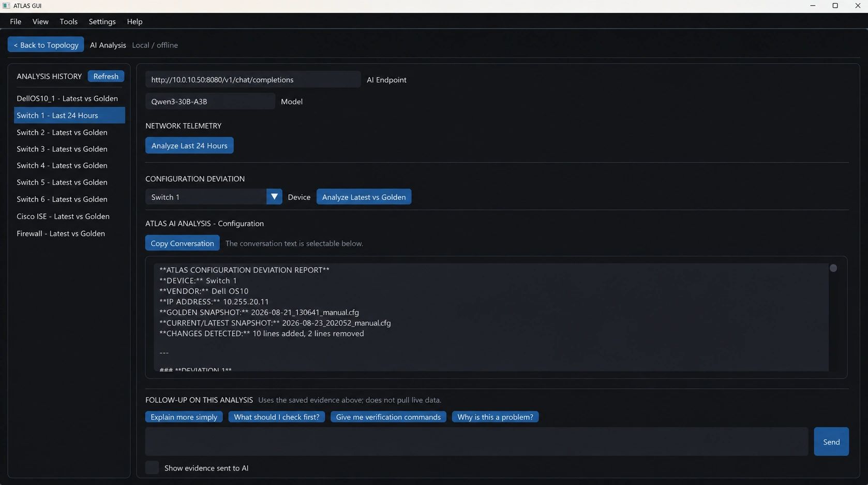Image resolution: width=868 pixels, height=485 pixels.
Task: Select Switch 2 - Latest vs Golden entry
Action: [69, 133]
